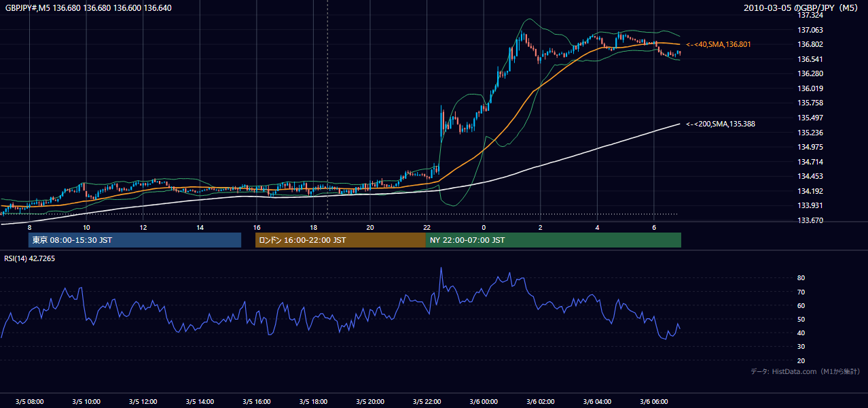Select the Tokyo 08:00-15:30 JST session bar
This screenshot has height=408, width=868.
(134, 240)
